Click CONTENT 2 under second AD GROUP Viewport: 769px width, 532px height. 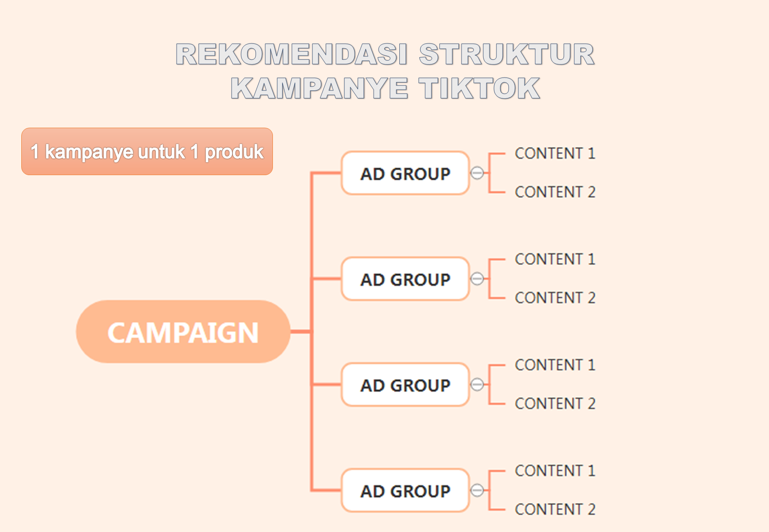555,298
